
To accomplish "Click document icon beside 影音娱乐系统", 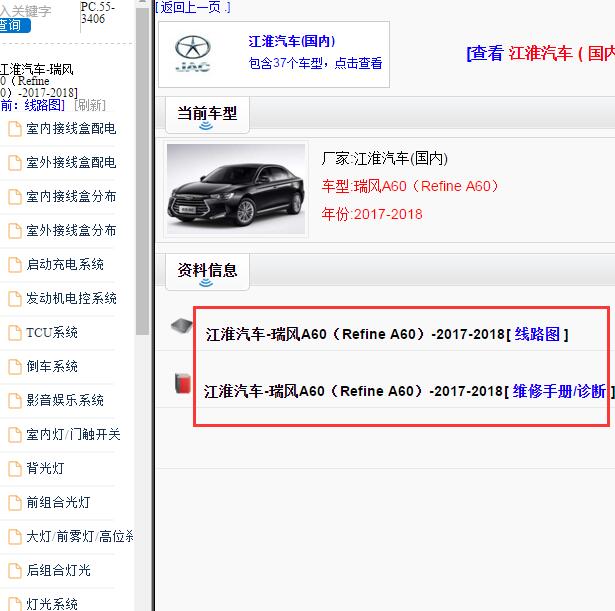I will (15, 401).
